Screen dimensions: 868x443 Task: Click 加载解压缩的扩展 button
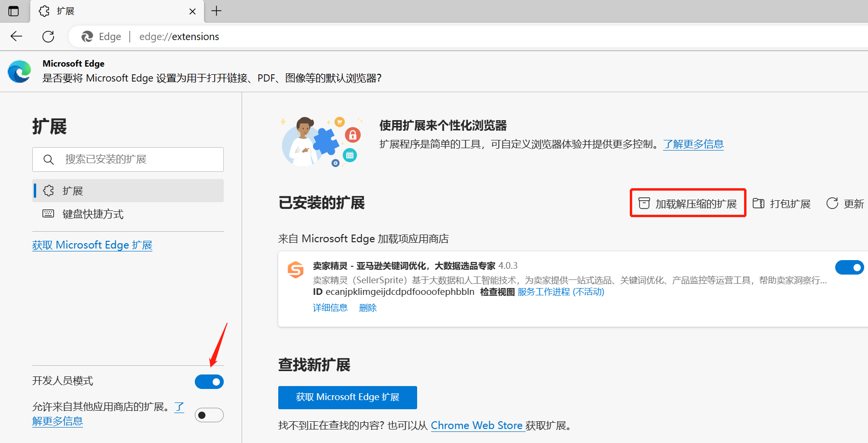pyautogui.click(x=688, y=204)
